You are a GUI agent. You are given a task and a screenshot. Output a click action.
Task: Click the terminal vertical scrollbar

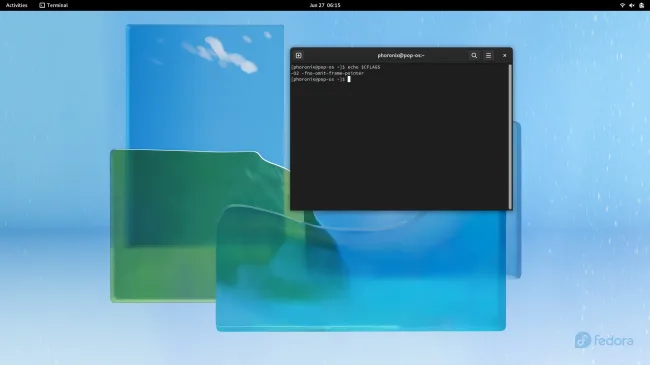510,137
